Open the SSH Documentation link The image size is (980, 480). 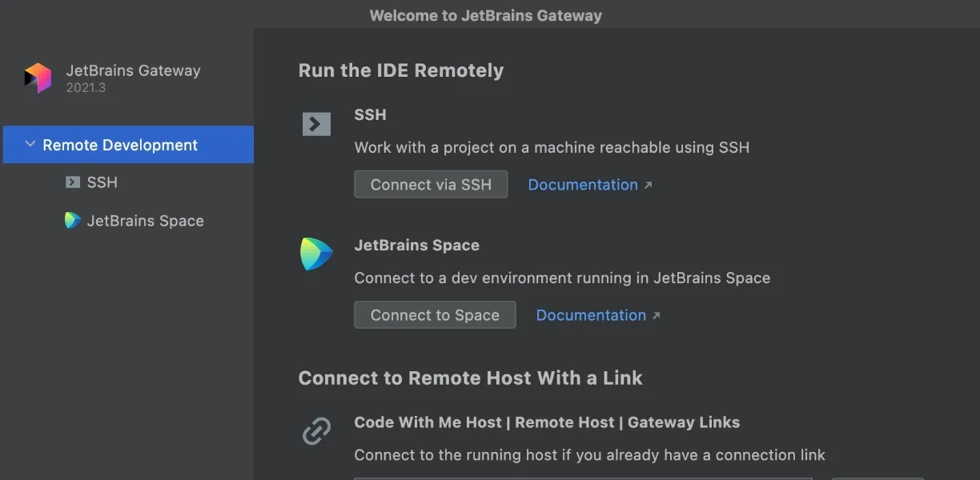[x=590, y=185]
